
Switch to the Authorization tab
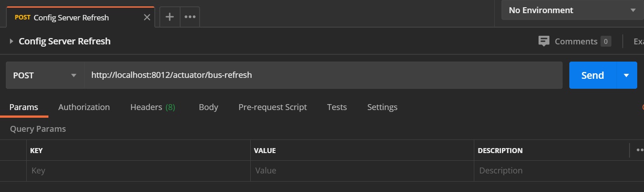pyautogui.click(x=84, y=107)
